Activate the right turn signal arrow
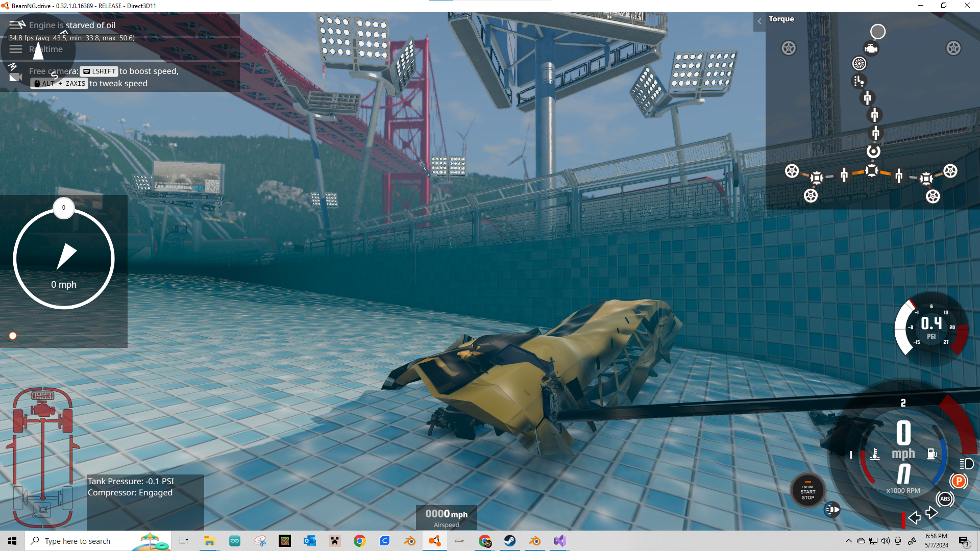The height and width of the screenshot is (551, 980). (x=932, y=513)
